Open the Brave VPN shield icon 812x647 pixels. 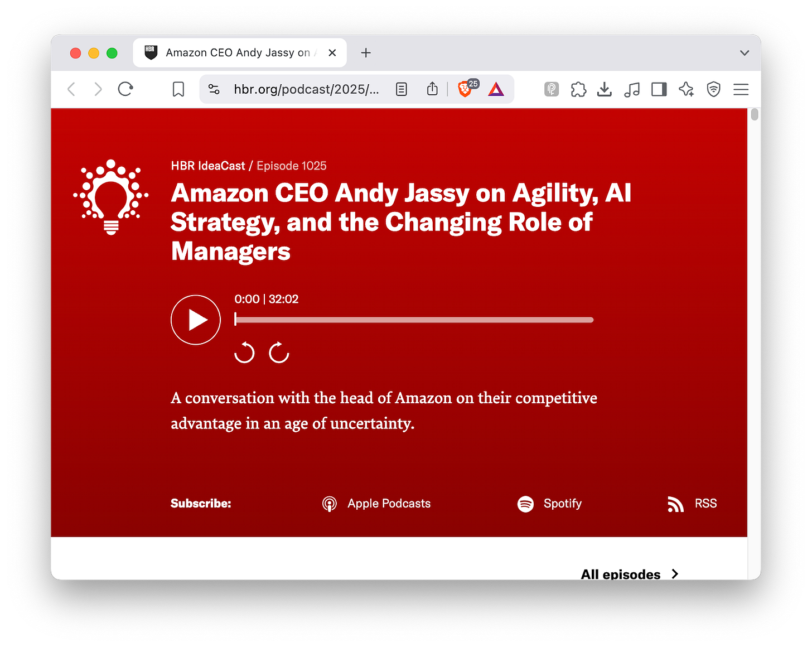714,89
